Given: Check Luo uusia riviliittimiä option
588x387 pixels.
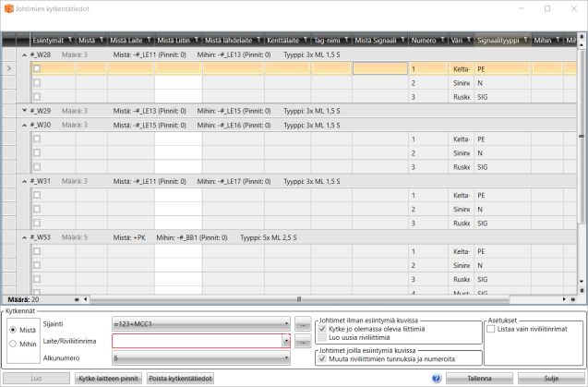Looking at the screenshot, I should tap(321, 337).
